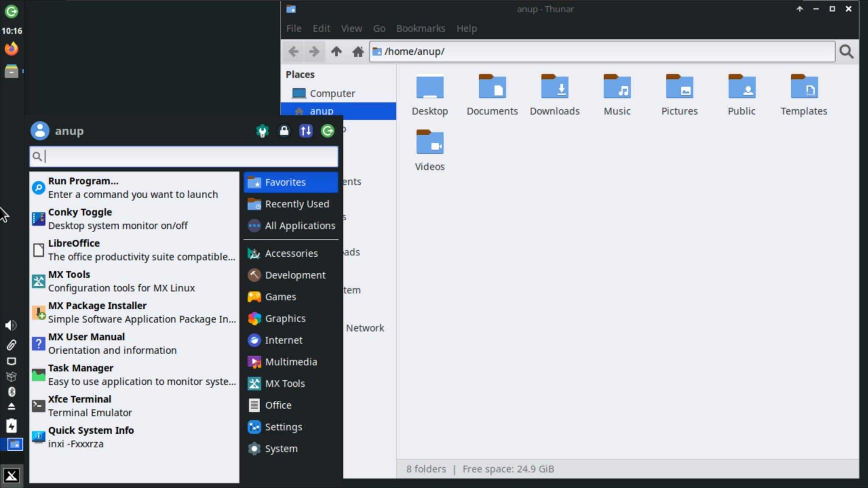
Task: Go home using Thunar's home toolbar icon
Action: click(358, 51)
